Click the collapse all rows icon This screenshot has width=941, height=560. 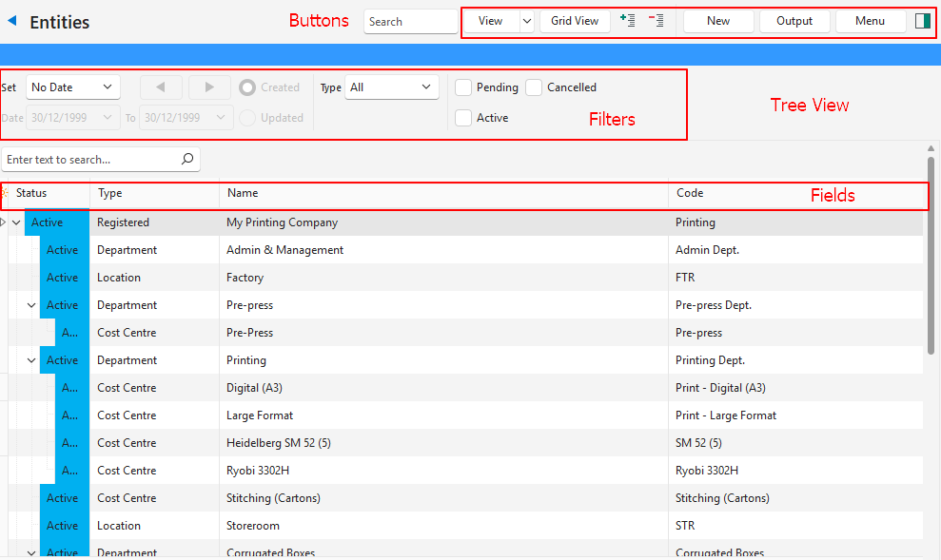coord(656,21)
